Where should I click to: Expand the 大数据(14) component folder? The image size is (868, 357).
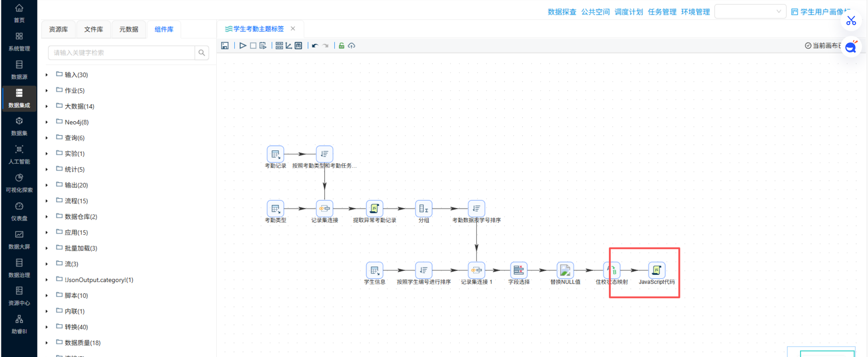[47, 107]
